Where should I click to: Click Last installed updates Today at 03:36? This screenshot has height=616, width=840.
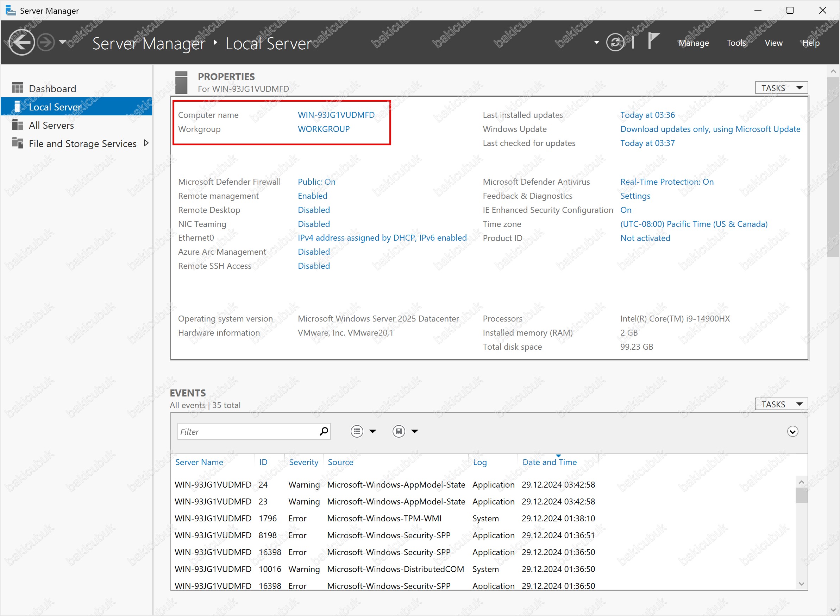coord(647,115)
